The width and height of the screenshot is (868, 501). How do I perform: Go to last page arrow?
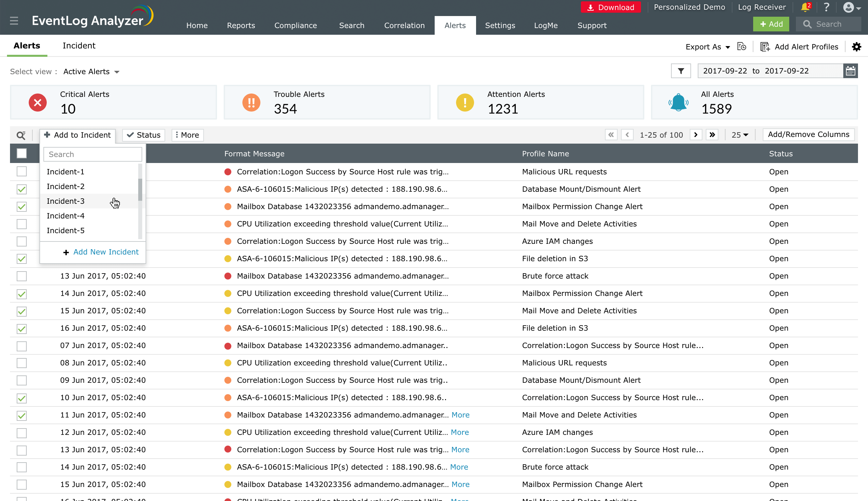tap(712, 135)
